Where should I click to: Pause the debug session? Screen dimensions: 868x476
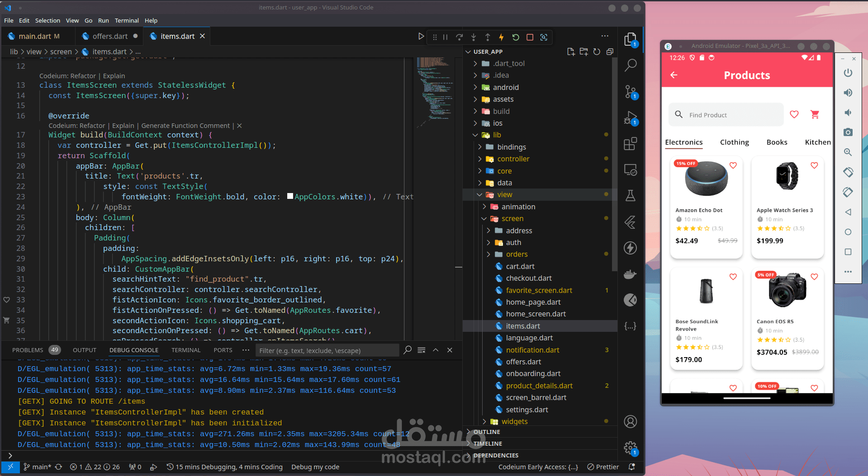coord(445,37)
